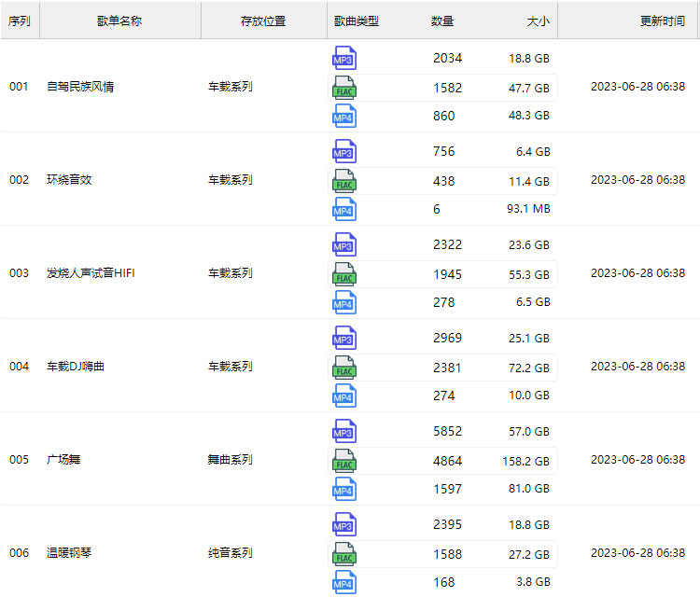Select sequence number 004
Viewport: 700px width, 597px height.
click(19, 367)
